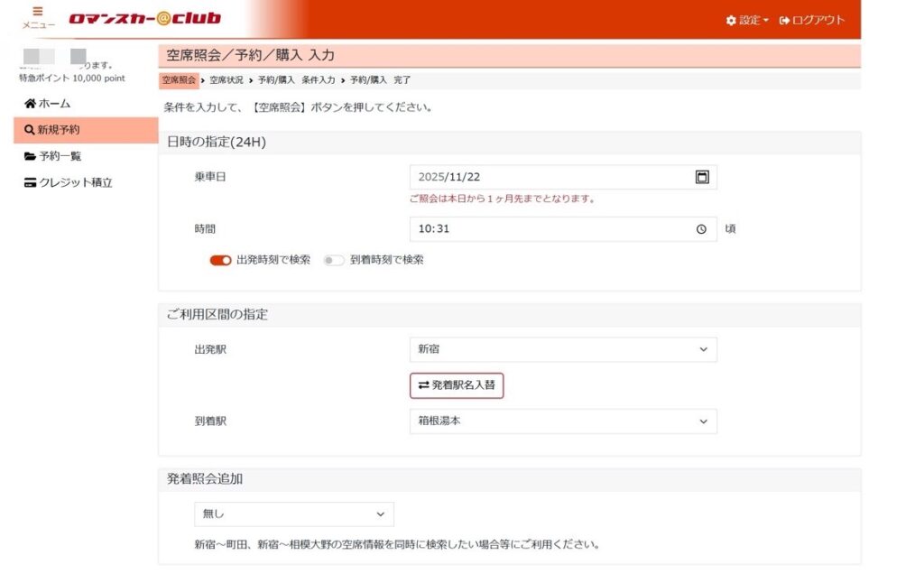Screen dimensions: 924x574
Task: Enable 到着時刻で検索 switch
Action: (x=334, y=260)
